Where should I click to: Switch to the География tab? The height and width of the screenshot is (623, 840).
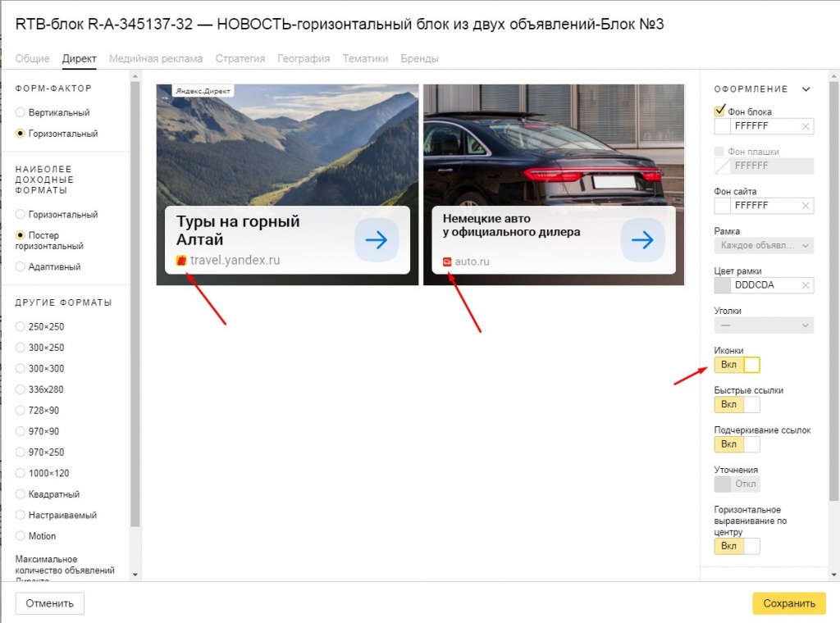(x=304, y=58)
